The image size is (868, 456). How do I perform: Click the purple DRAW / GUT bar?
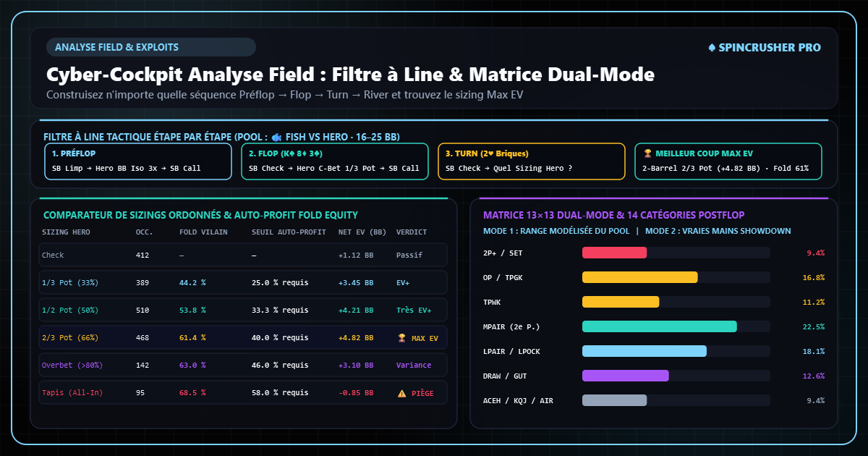pyautogui.click(x=626, y=376)
